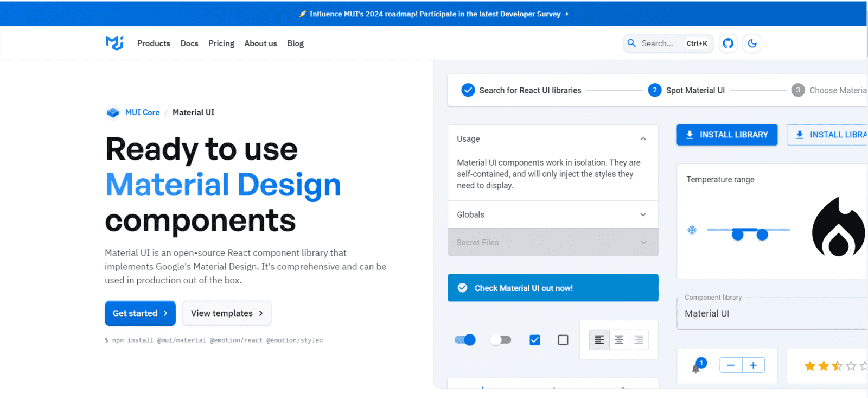
Task: Select the Choose Material step
Action: point(829,90)
